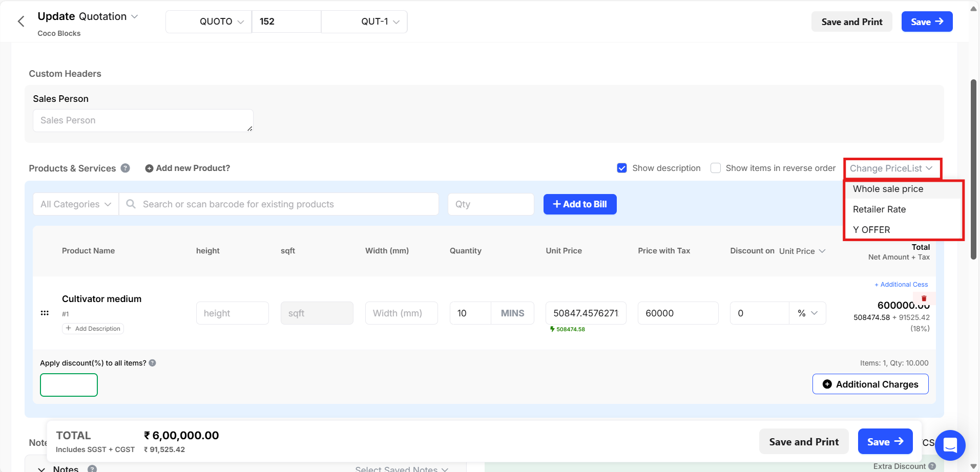The image size is (980, 472).
Task: Open the % discount type dropdown
Action: (807, 313)
